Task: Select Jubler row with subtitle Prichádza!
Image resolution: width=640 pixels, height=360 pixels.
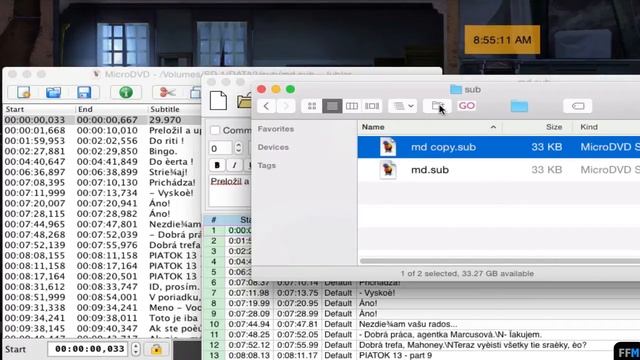Action: pyautogui.click(x=102, y=182)
